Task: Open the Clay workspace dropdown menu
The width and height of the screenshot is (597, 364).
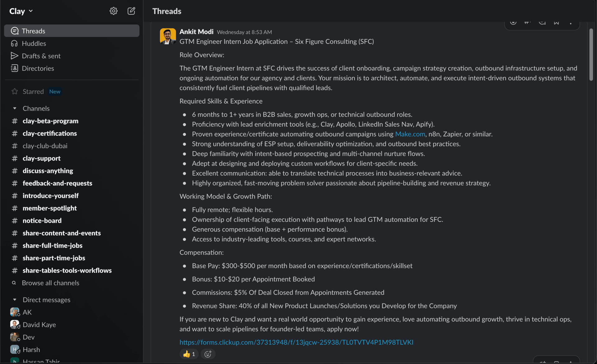Action: 21,11
